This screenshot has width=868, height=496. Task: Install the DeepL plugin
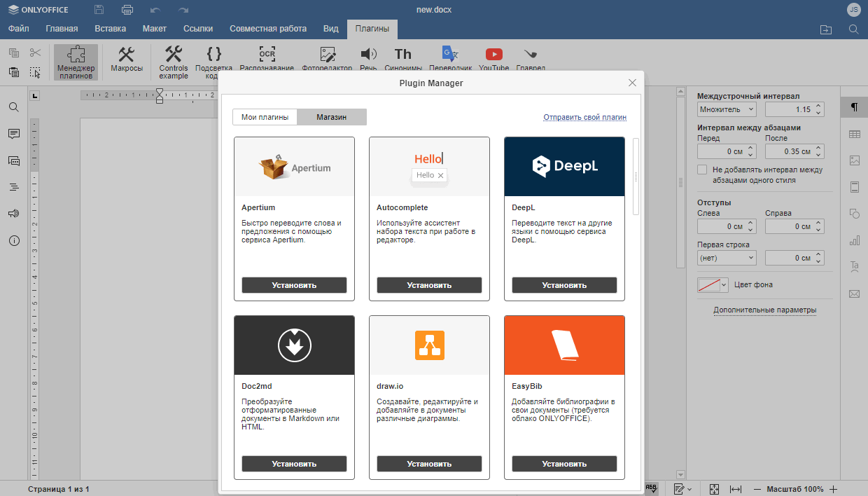point(564,285)
